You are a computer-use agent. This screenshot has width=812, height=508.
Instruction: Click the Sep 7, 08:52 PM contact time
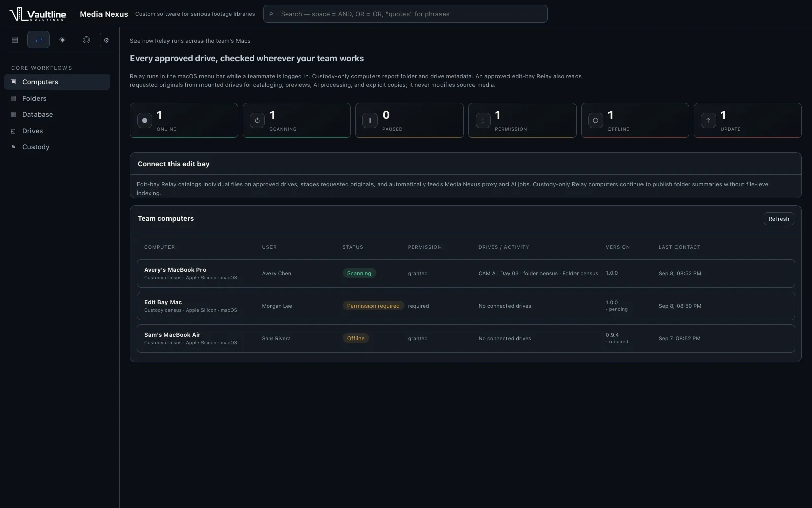680,338
